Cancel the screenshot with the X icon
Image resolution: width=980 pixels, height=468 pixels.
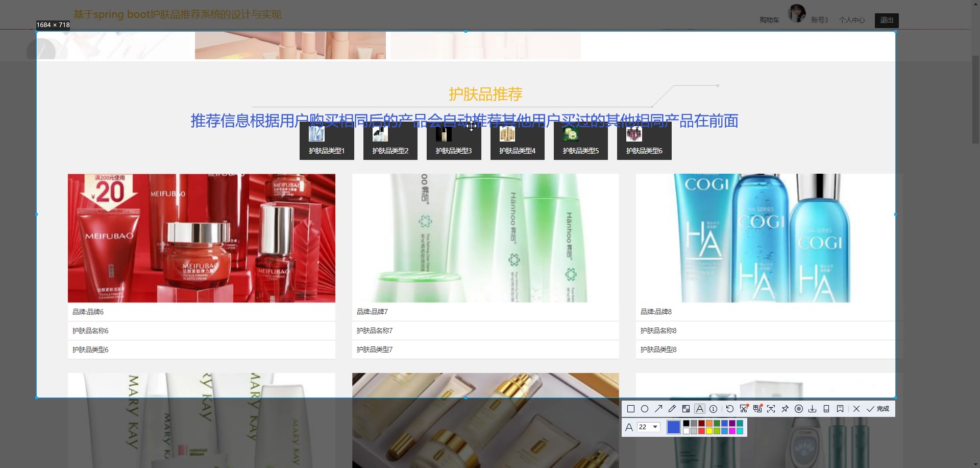(856, 409)
